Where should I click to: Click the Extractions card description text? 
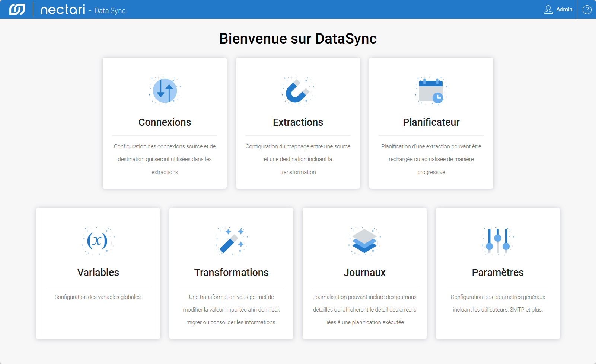click(x=298, y=159)
